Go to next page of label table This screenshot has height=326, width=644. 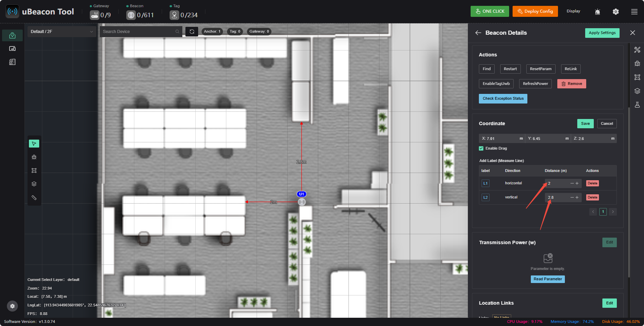click(x=613, y=212)
